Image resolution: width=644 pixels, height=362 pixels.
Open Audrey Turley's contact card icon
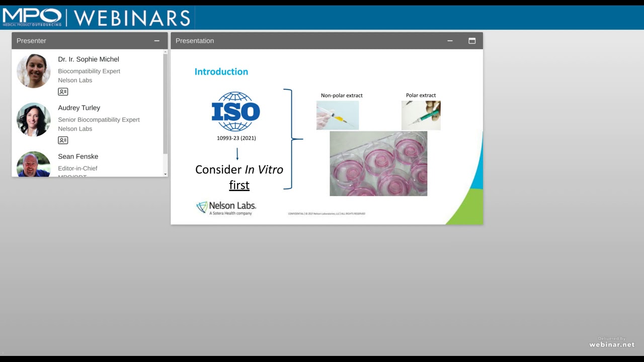click(x=63, y=140)
